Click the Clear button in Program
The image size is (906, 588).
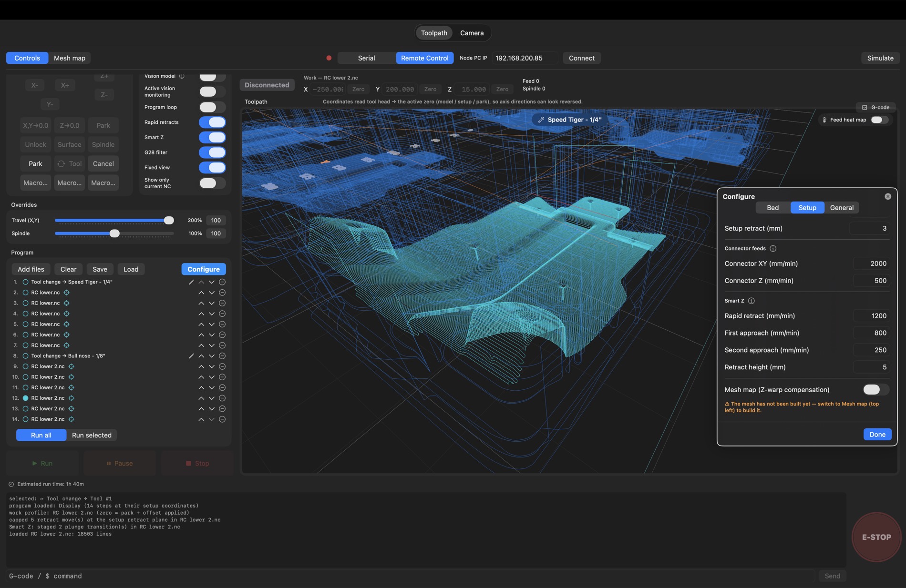click(68, 269)
